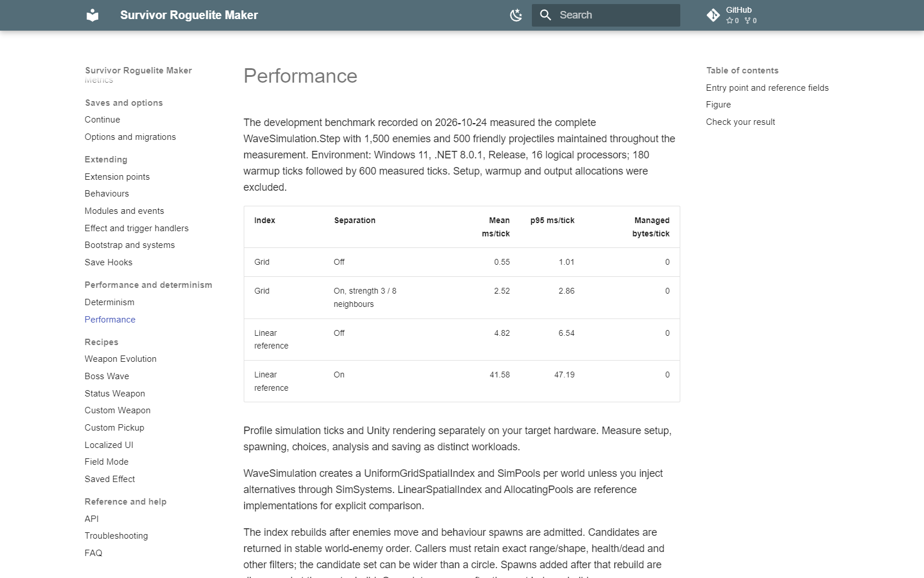Click the 2.52 mean value cell
The image size is (924, 578).
point(502,291)
